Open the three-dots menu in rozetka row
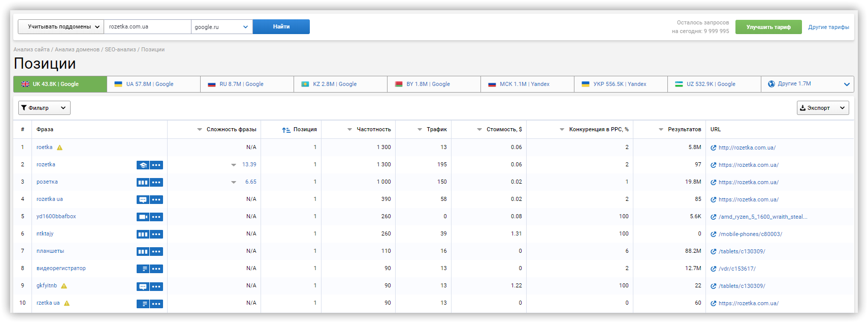 pyautogui.click(x=156, y=165)
